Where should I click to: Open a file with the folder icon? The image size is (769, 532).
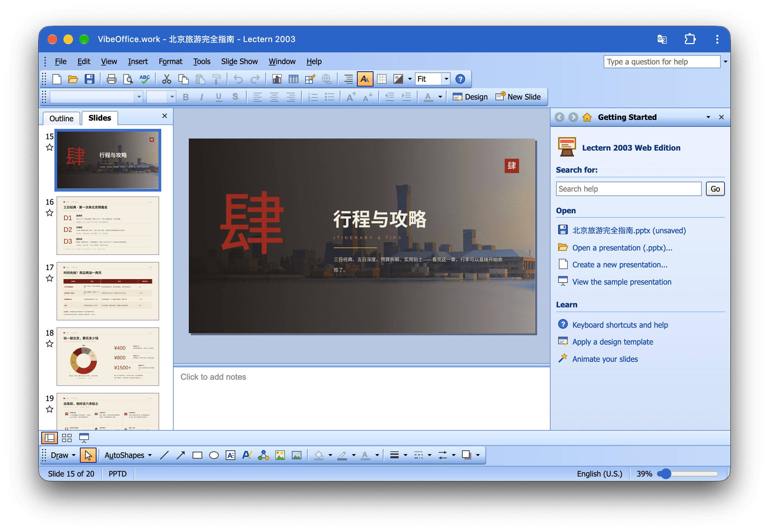pyautogui.click(x=73, y=79)
